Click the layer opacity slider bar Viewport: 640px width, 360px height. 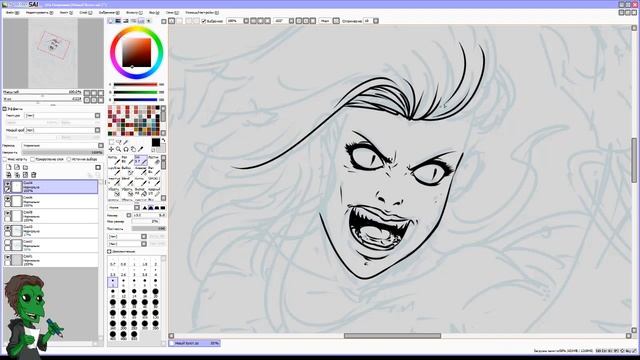[x=62, y=152]
